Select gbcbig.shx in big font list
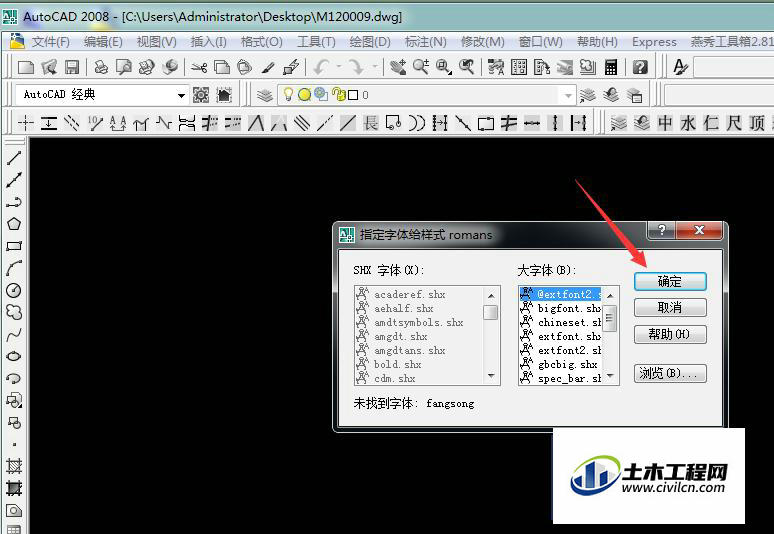This screenshot has width=774, height=534. [x=560, y=365]
